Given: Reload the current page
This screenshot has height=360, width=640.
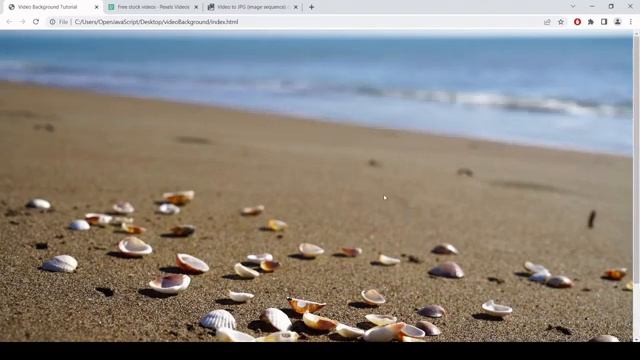Looking at the screenshot, I should click(x=36, y=22).
